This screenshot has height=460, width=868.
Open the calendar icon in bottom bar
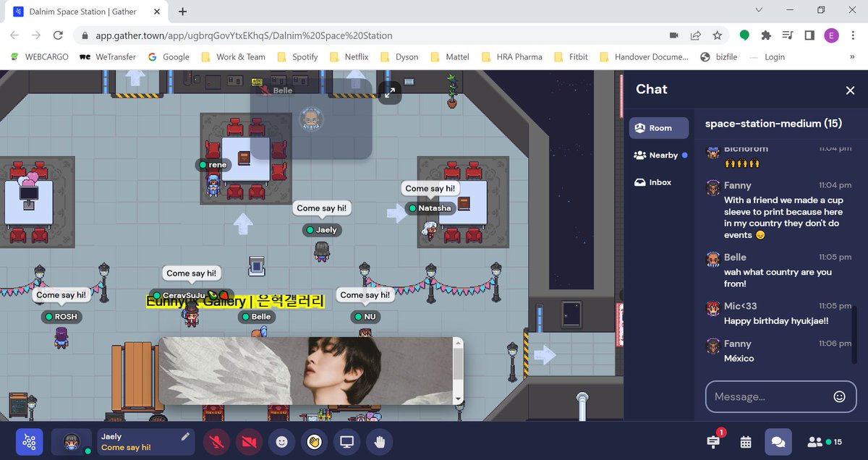pyautogui.click(x=746, y=442)
